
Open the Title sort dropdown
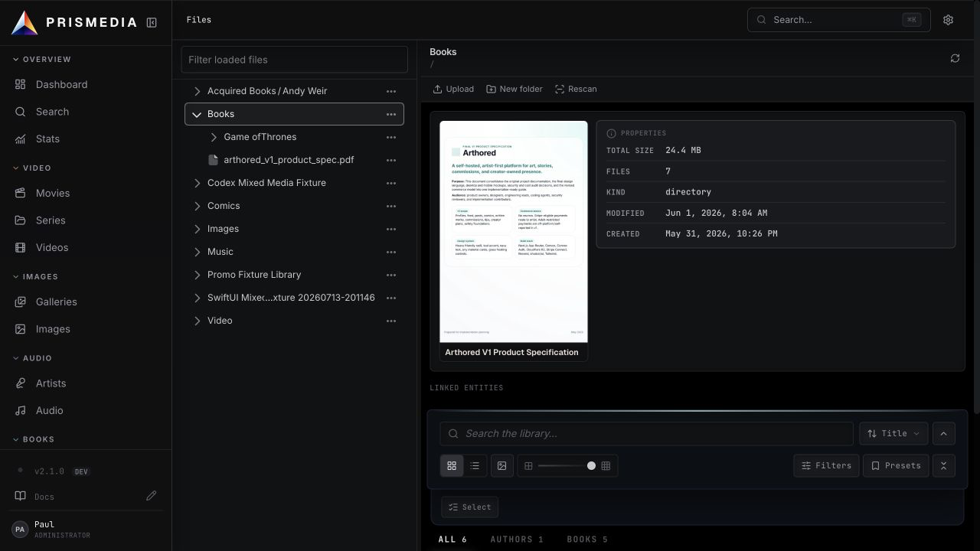tap(893, 434)
